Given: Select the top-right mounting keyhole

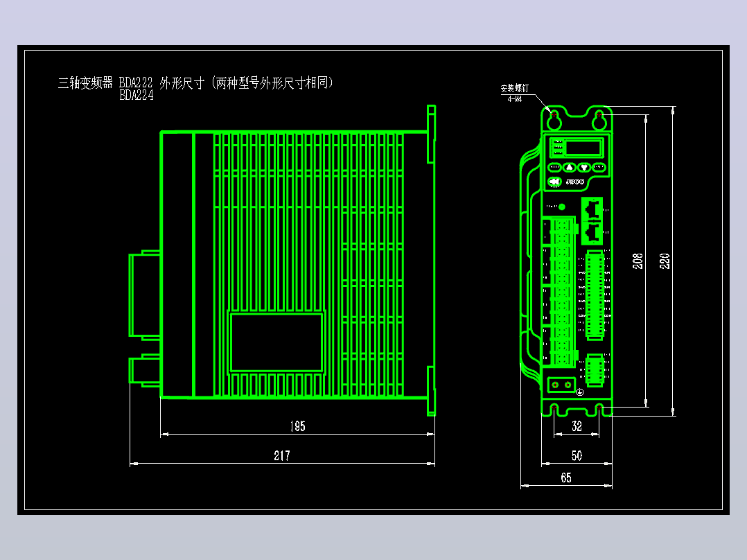Looking at the screenshot, I should (599, 120).
